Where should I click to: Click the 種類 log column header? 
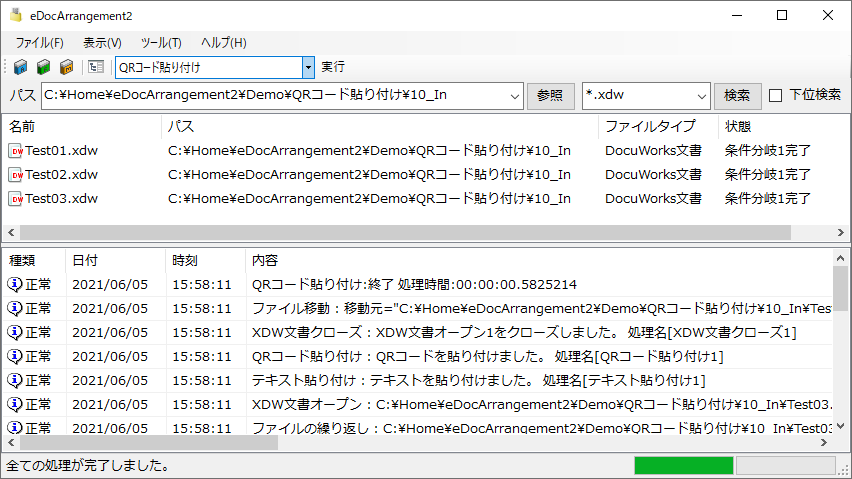34,261
